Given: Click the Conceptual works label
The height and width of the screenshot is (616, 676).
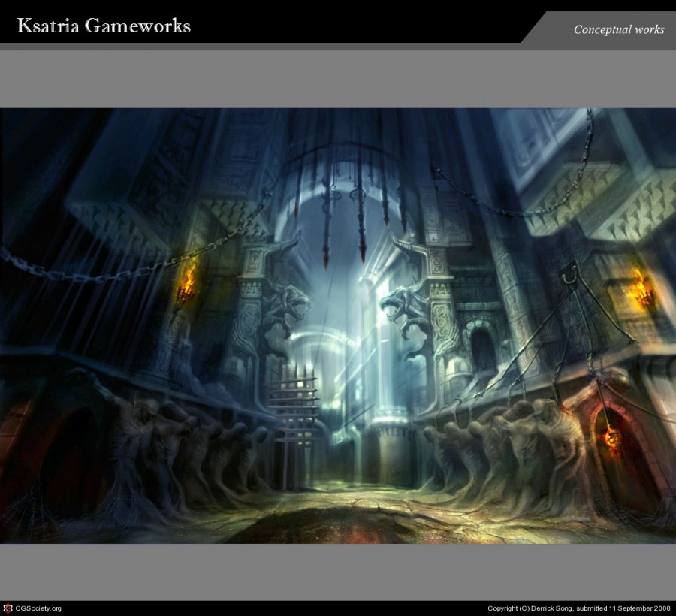Looking at the screenshot, I should (619, 29).
